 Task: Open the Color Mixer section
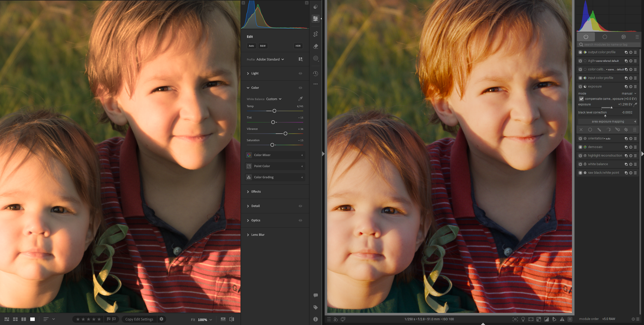(x=275, y=155)
